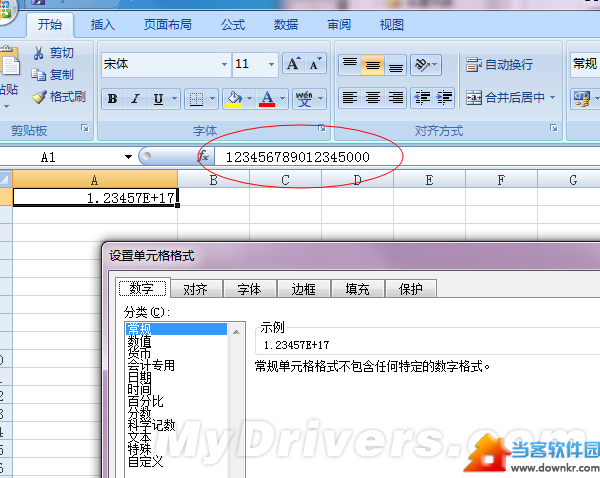Open the 字体 tab in format dialog
Screen dimensions: 600x478
tap(249, 289)
